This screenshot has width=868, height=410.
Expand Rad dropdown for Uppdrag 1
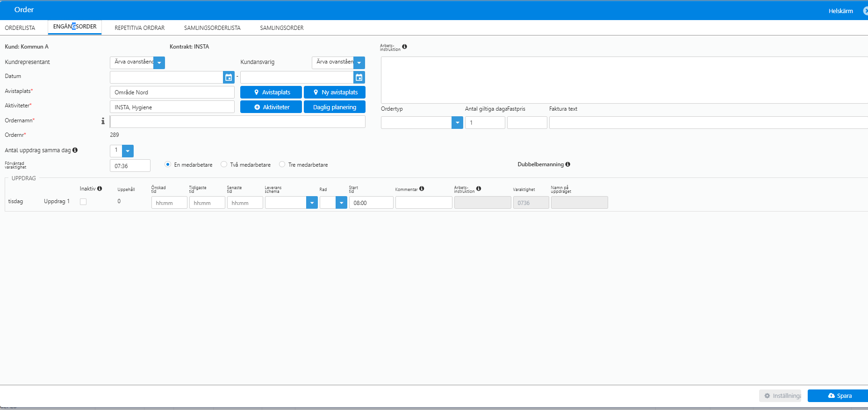tap(342, 203)
